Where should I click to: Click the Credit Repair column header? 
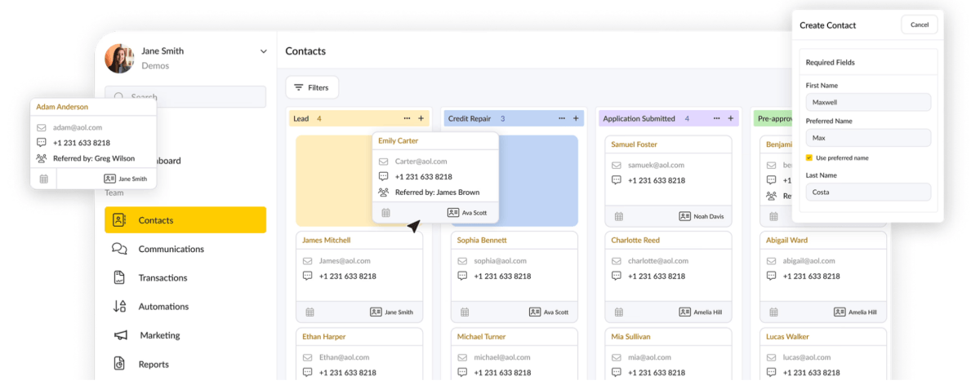pyautogui.click(x=514, y=118)
